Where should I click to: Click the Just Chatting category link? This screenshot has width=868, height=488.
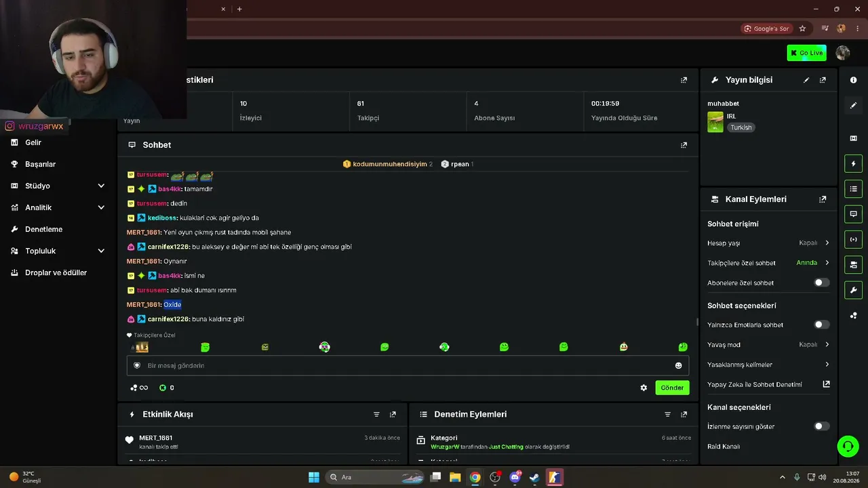click(506, 447)
